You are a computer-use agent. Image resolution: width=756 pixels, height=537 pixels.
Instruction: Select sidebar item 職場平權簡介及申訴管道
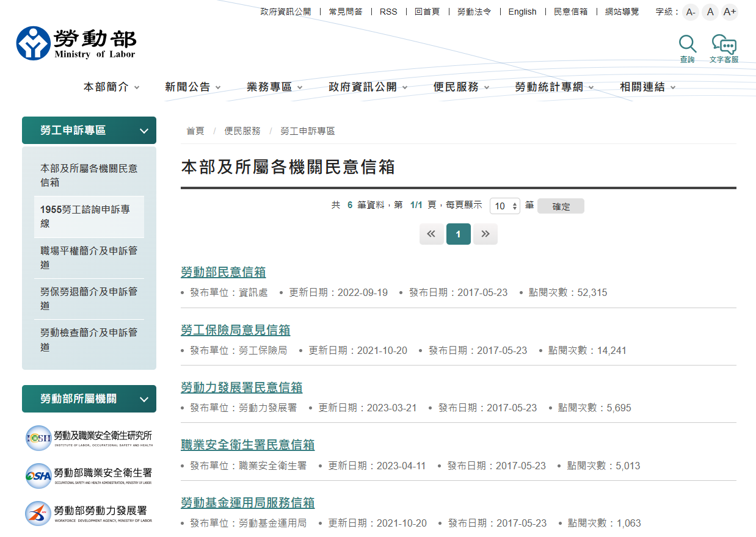89,258
